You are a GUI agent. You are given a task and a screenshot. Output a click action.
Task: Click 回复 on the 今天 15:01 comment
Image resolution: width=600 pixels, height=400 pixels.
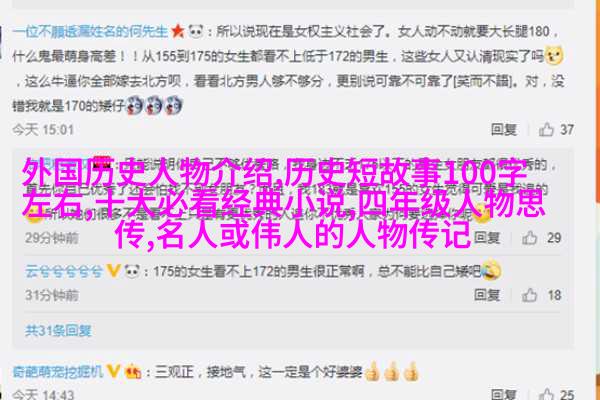pyautogui.click(x=504, y=130)
